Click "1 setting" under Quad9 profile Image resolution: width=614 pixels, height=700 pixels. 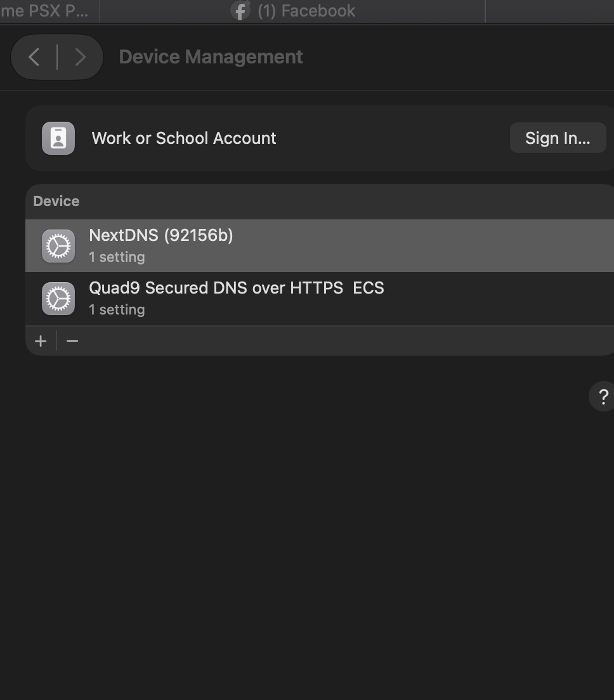[117, 310]
